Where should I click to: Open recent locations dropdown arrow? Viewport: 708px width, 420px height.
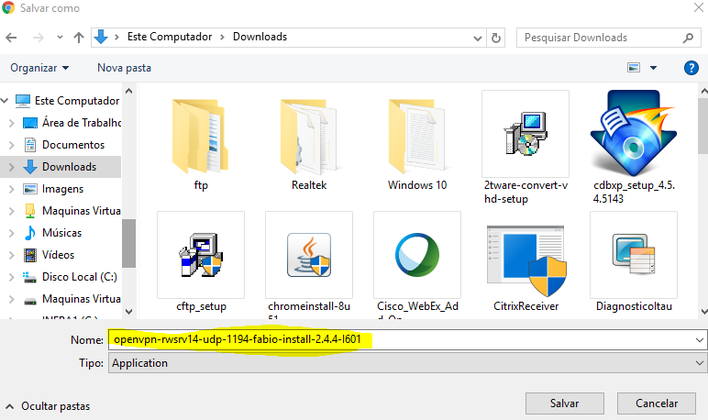pos(60,37)
